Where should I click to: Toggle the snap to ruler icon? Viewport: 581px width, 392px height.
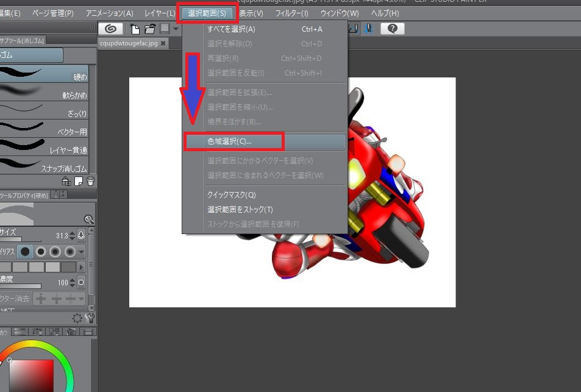[x=354, y=29]
